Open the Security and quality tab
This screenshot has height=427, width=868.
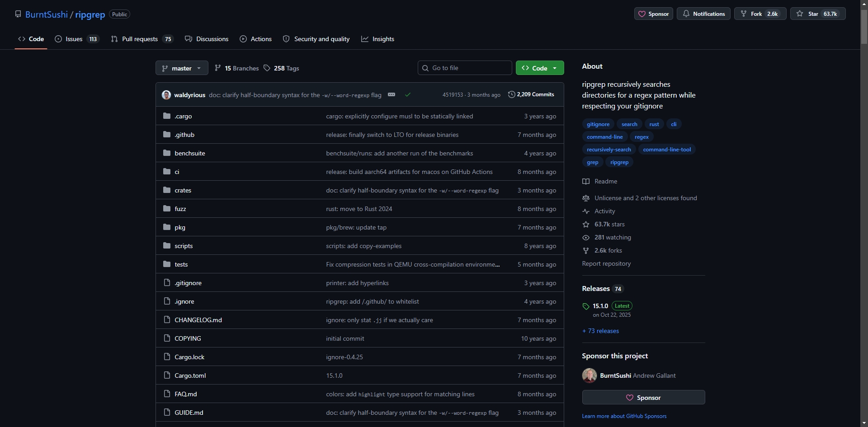point(316,39)
